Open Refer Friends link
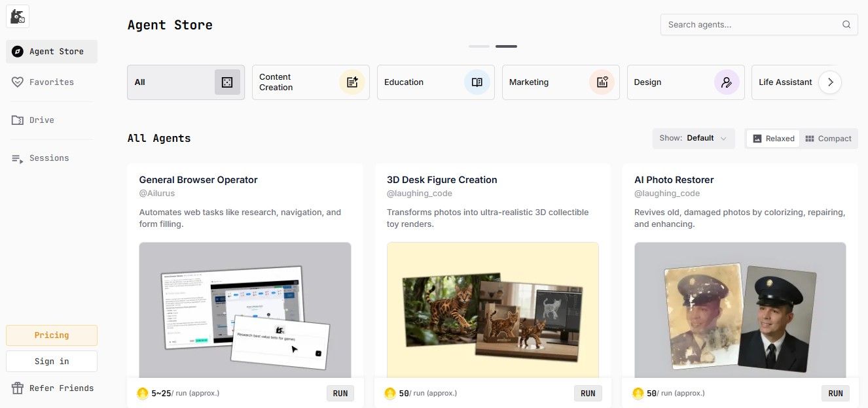868x408 pixels. pos(52,388)
